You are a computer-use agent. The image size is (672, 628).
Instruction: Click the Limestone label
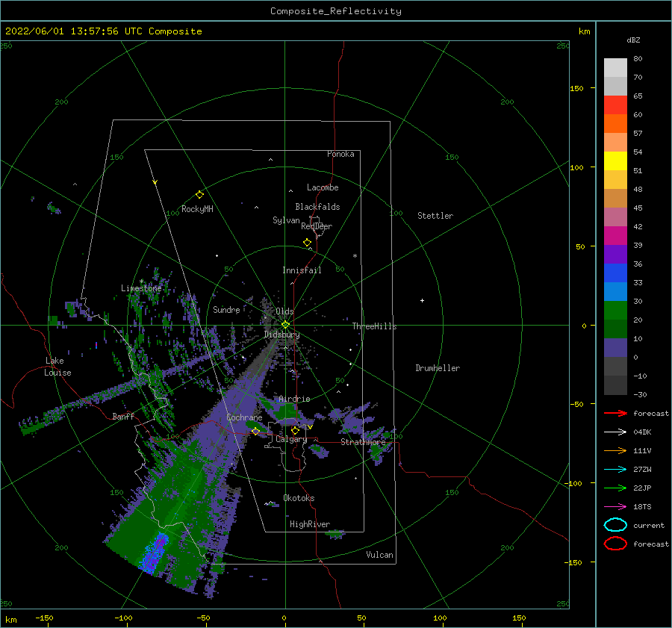141,288
